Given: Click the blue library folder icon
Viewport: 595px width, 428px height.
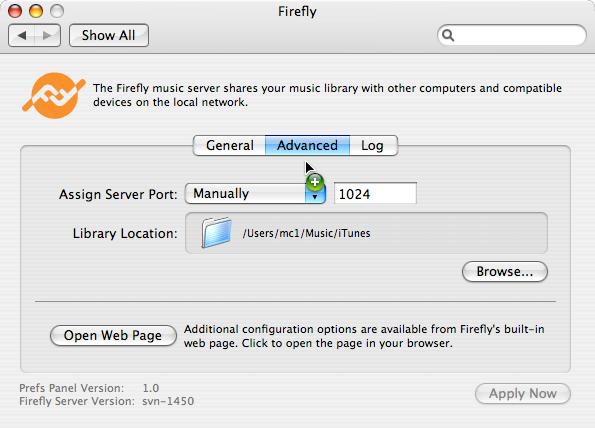Looking at the screenshot, I should pyautogui.click(x=216, y=233).
